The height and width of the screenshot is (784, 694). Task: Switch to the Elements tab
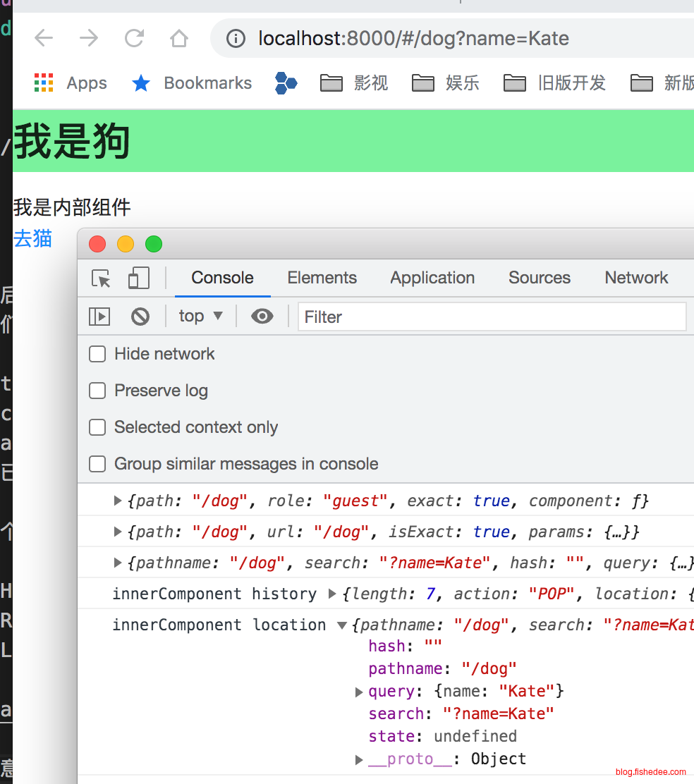pos(322,278)
